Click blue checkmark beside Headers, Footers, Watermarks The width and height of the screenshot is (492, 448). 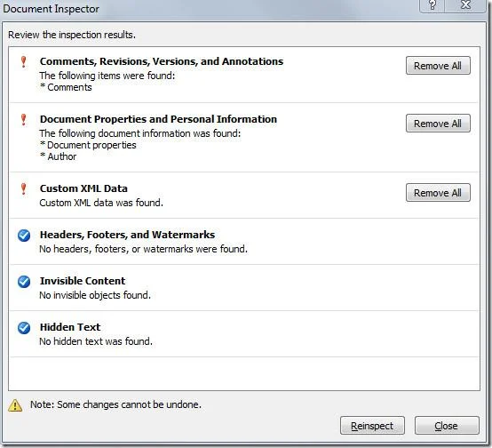(x=24, y=236)
